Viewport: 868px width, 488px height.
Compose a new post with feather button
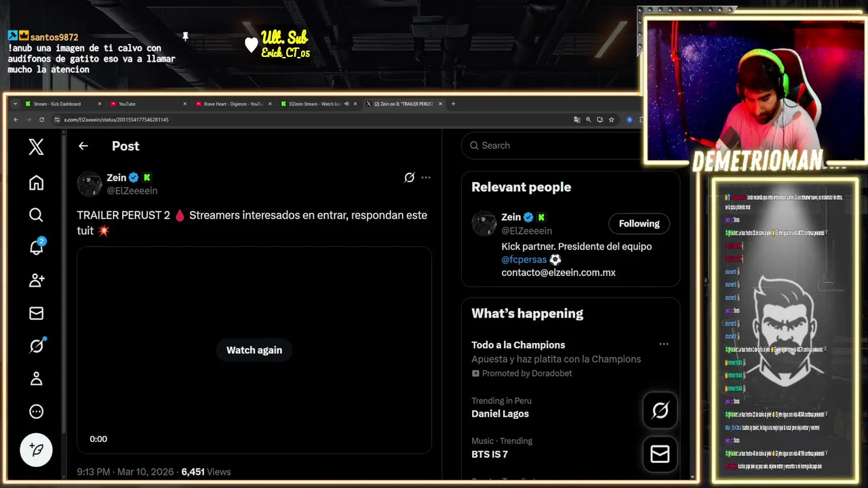[36, 449]
